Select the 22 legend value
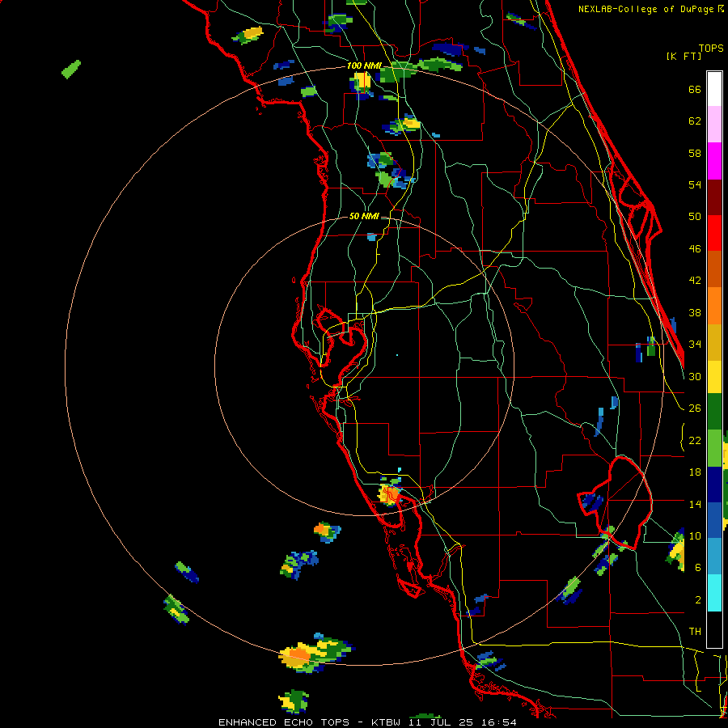The width and height of the screenshot is (728, 728). click(695, 440)
